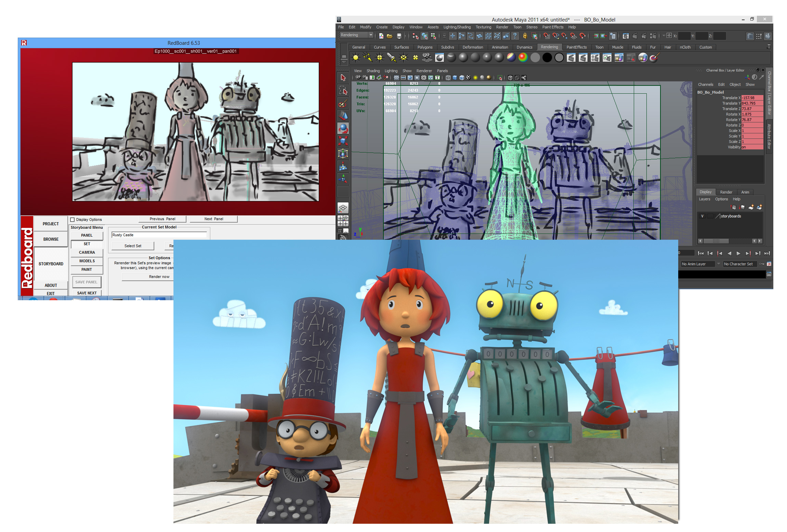Expand the No Anim Layer dropdown arrow

718,264
